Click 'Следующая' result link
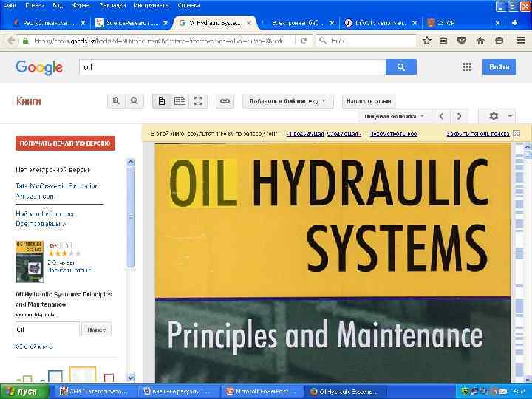The image size is (532, 399). 344,134
